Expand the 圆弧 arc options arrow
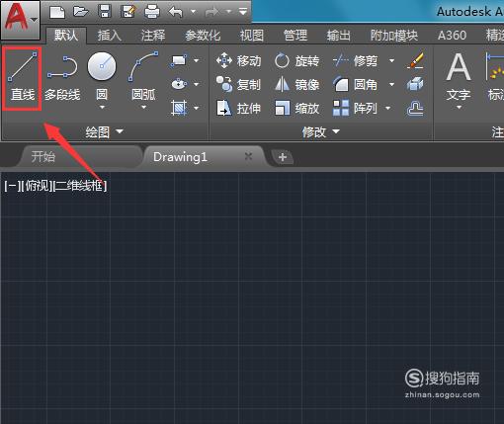 point(143,107)
